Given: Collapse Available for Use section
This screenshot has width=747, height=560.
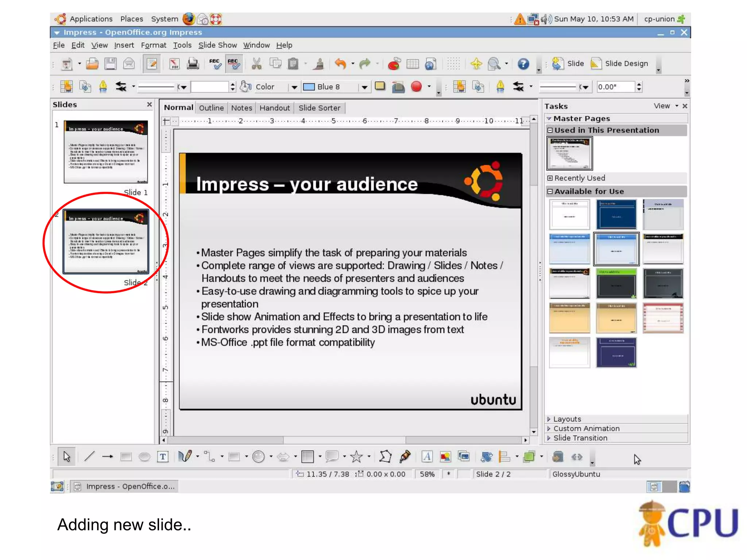Looking at the screenshot, I should [x=550, y=191].
